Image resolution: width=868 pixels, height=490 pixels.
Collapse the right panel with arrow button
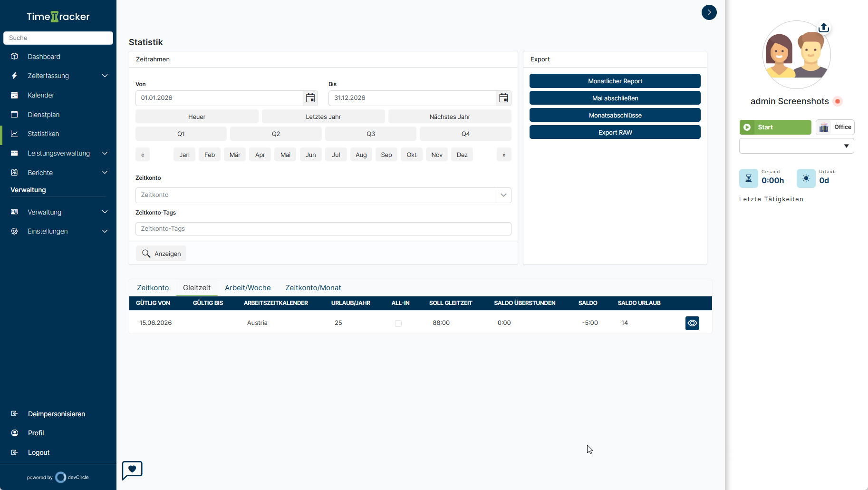(709, 12)
